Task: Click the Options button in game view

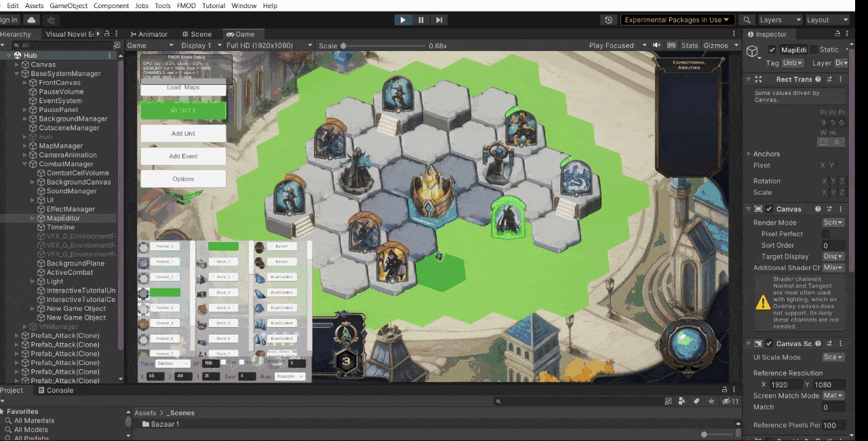Action: (x=183, y=179)
